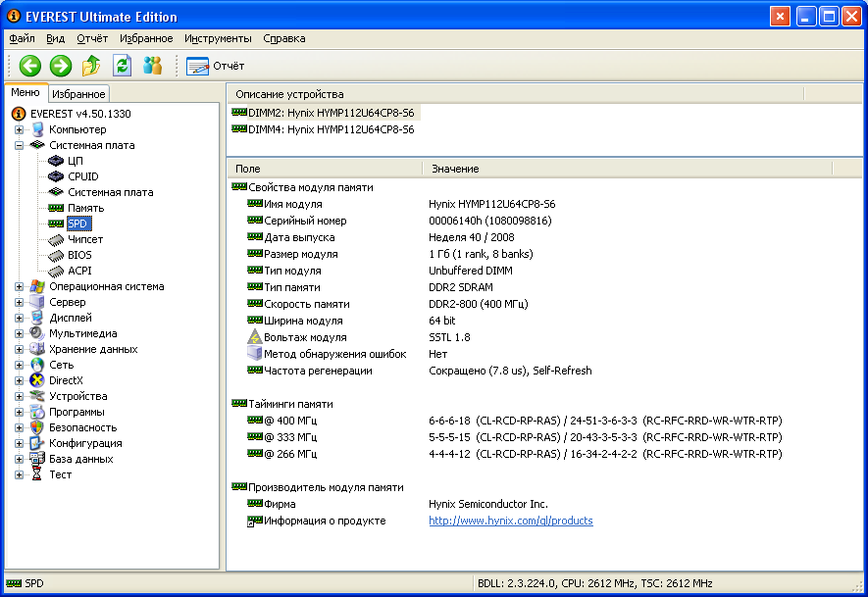The height and width of the screenshot is (597, 868).
Task: Expand the Хранение данных node
Action: pyautogui.click(x=19, y=349)
